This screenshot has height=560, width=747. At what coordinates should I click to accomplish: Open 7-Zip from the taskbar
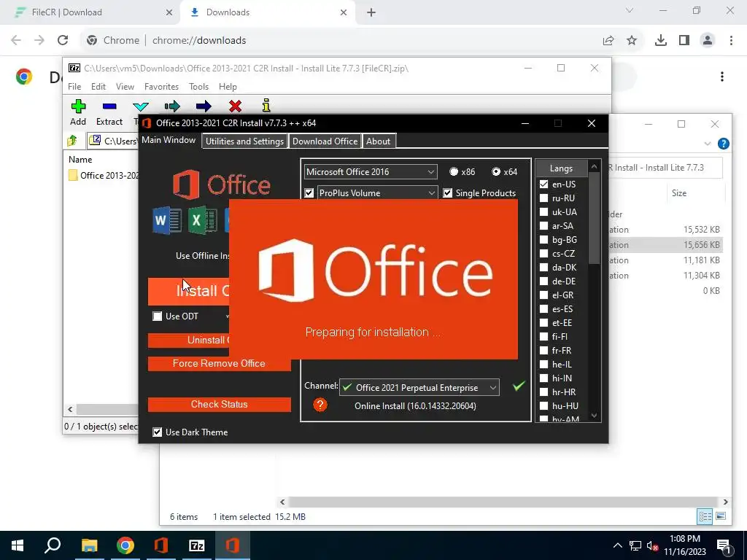[x=196, y=545]
